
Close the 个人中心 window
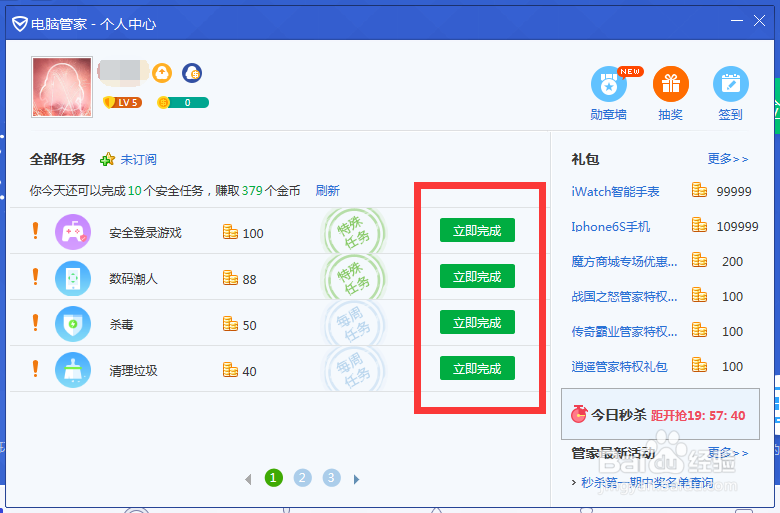pos(759,21)
